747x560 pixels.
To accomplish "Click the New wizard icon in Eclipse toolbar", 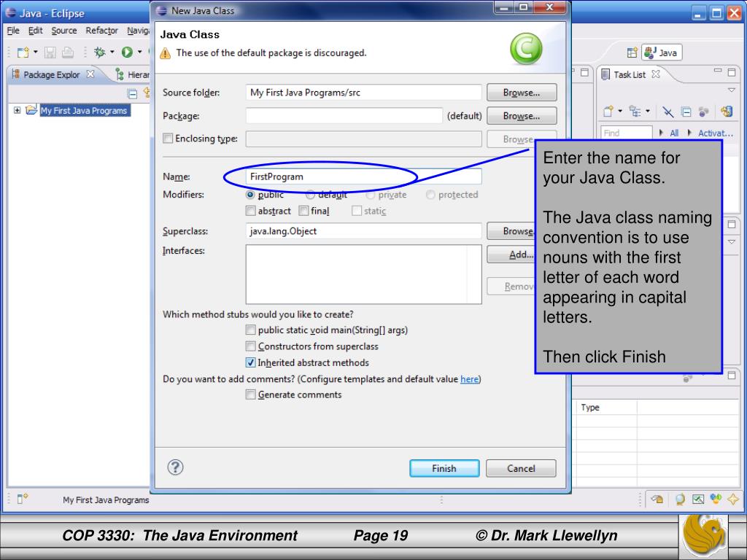I will tap(23, 52).
